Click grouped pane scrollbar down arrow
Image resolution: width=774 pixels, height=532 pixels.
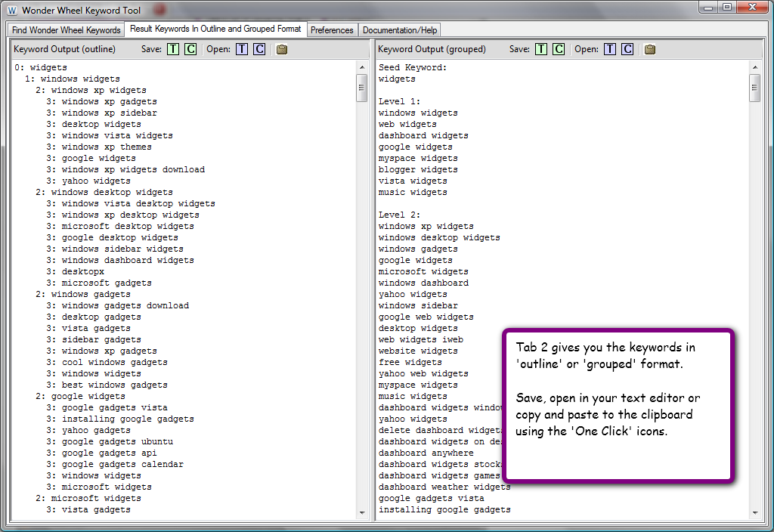pyautogui.click(x=754, y=513)
